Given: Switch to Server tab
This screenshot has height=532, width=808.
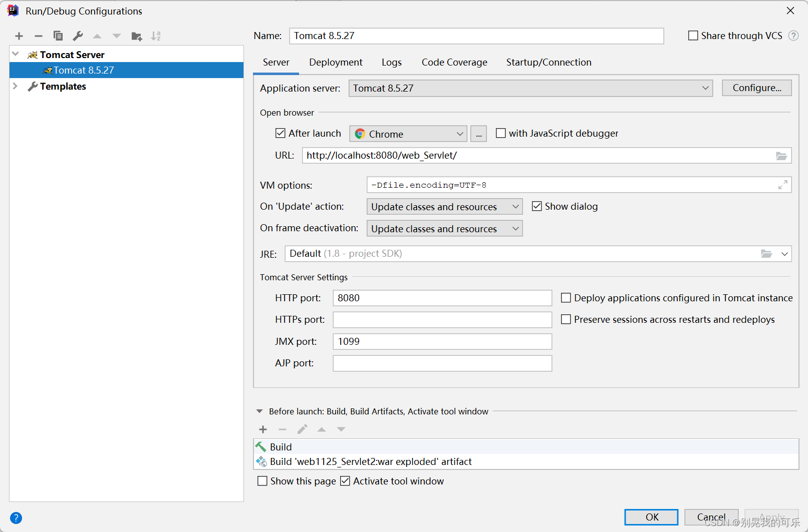Looking at the screenshot, I should (276, 63).
